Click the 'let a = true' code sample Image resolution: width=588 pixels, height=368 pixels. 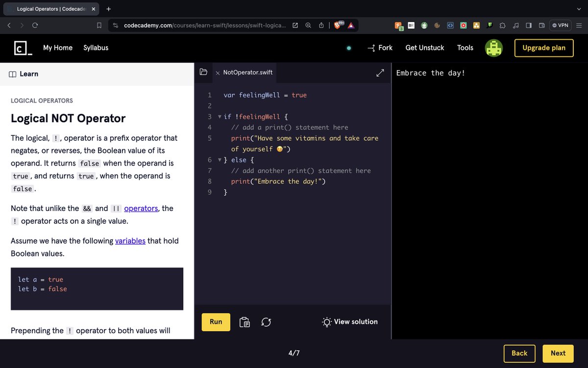pyautogui.click(x=41, y=280)
